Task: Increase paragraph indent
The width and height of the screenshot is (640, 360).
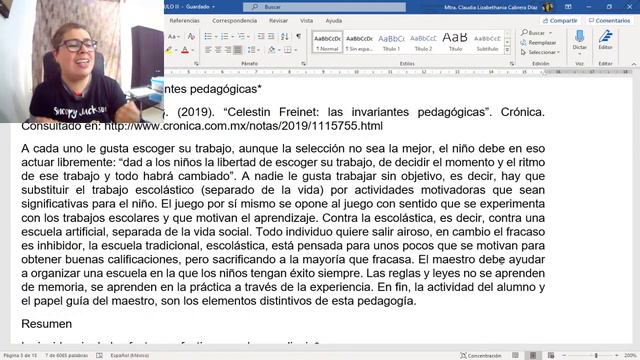Action: point(271,37)
